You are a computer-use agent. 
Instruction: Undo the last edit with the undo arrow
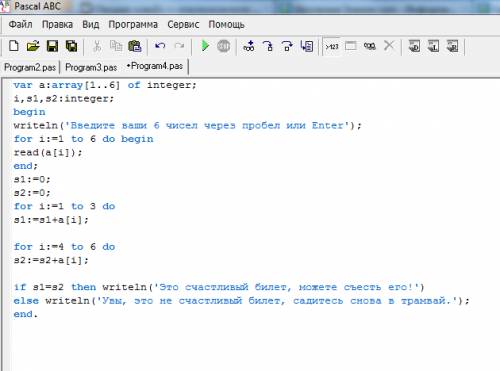160,46
